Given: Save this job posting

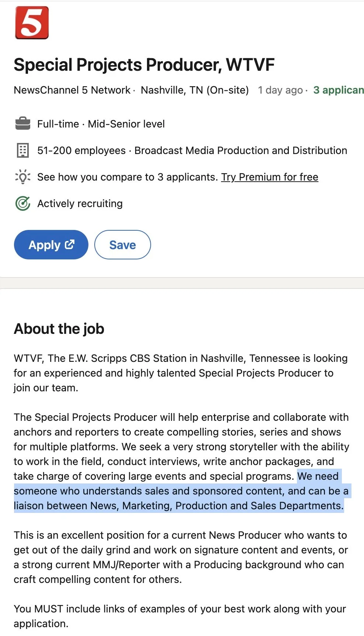Looking at the screenshot, I should [123, 245].
